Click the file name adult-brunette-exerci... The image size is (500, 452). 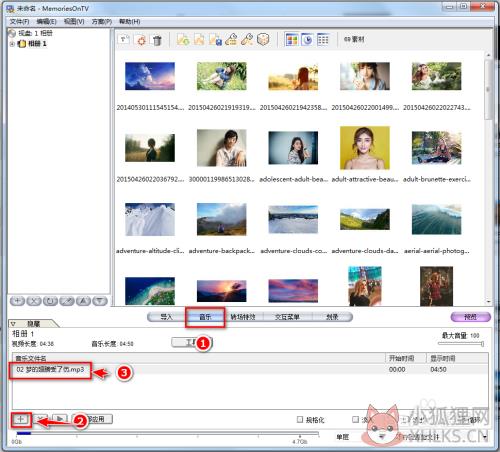pyautogui.click(x=437, y=179)
